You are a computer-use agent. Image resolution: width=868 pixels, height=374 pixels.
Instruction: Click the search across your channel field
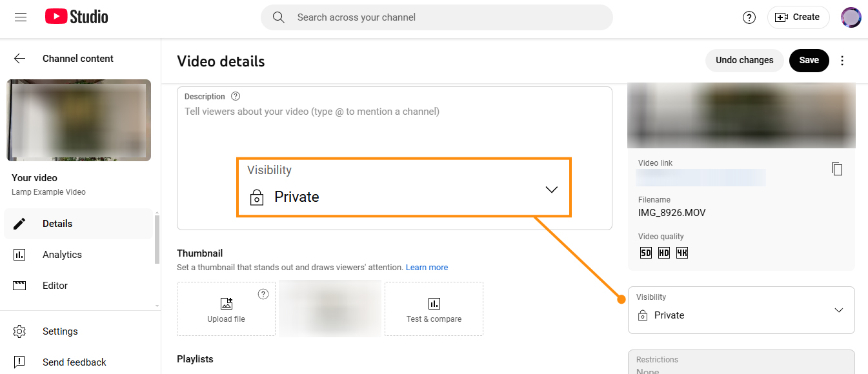(436, 17)
